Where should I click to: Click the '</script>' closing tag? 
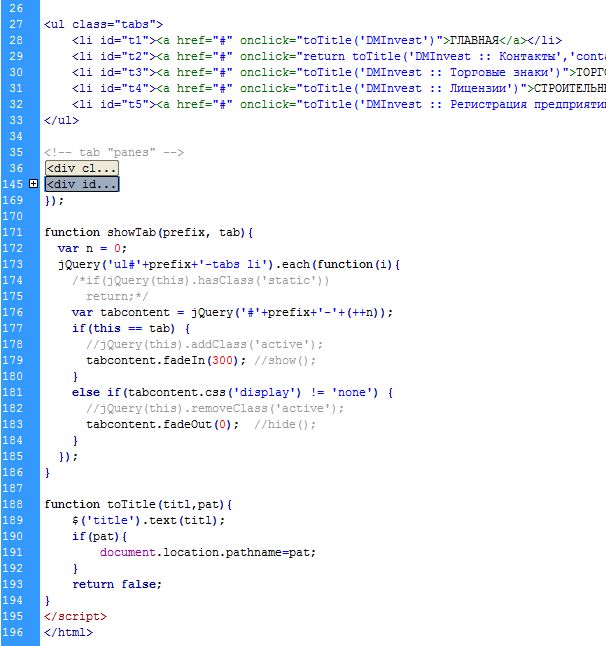click(x=75, y=616)
